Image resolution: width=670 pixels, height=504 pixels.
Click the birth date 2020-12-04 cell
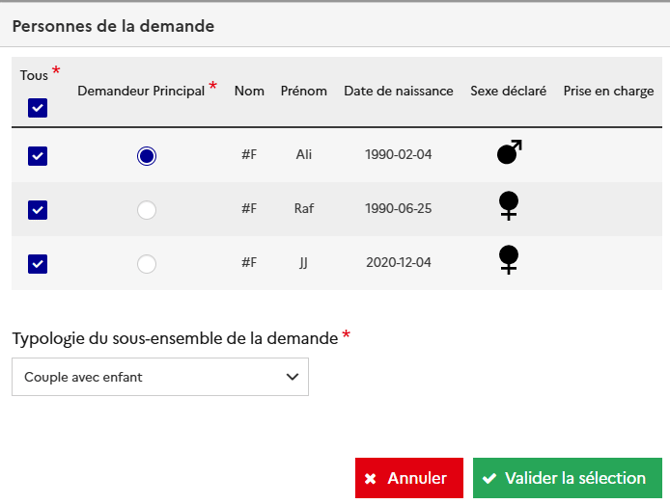pos(398,263)
